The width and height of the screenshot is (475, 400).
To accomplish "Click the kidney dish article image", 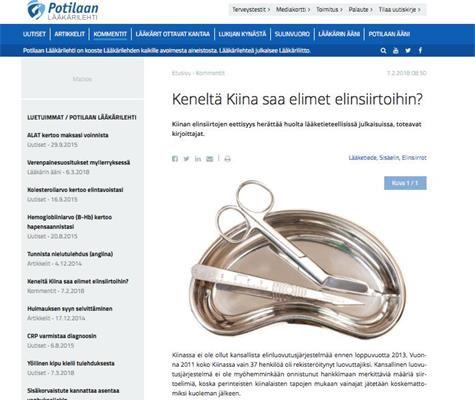I will tap(299, 262).
